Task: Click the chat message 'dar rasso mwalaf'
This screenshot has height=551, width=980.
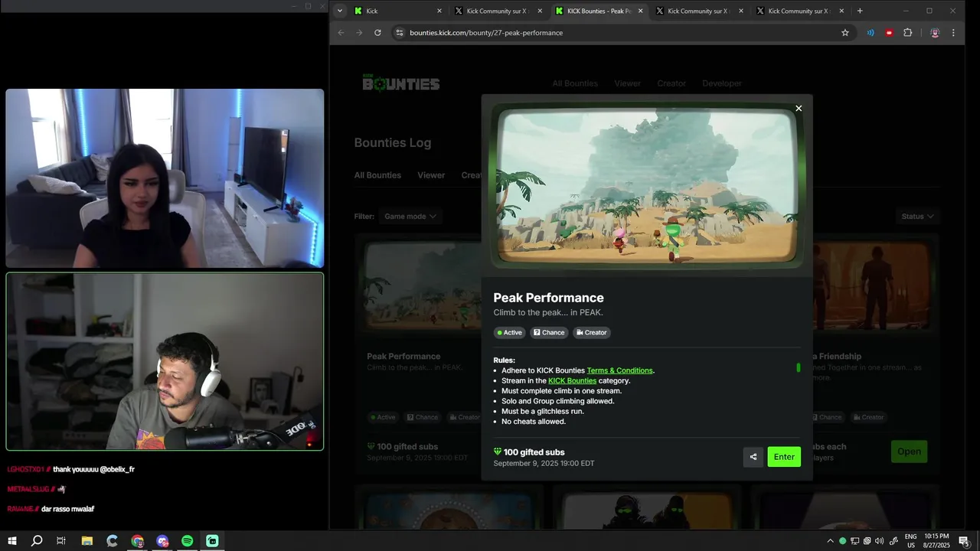Action: click(x=67, y=509)
